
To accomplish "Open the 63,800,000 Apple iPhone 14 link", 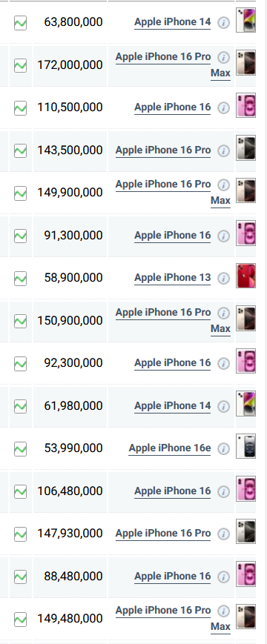I will point(173,21).
